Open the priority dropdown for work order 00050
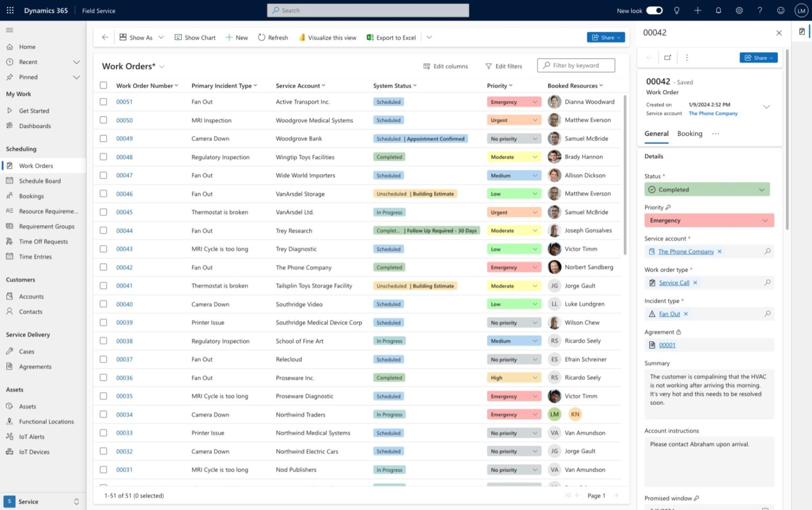The height and width of the screenshot is (510, 812). [536, 120]
